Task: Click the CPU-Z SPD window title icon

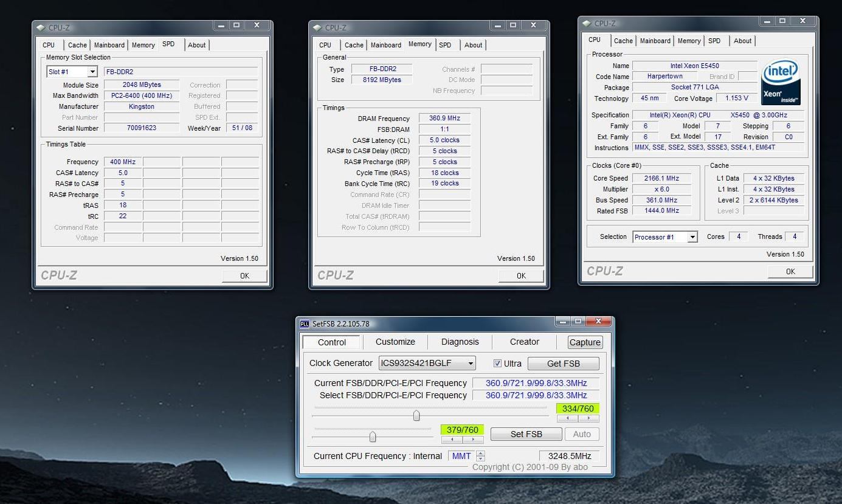Action: (x=41, y=27)
